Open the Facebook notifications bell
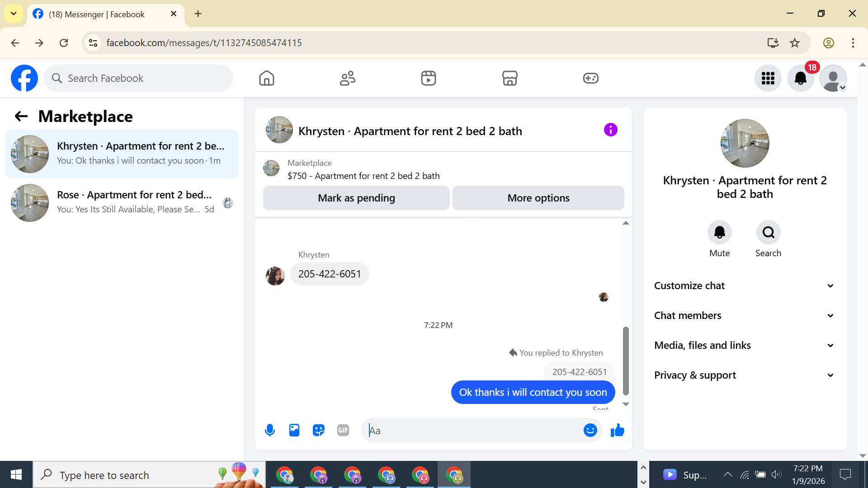The height and width of the screenshot is (488, 868). 800,78
